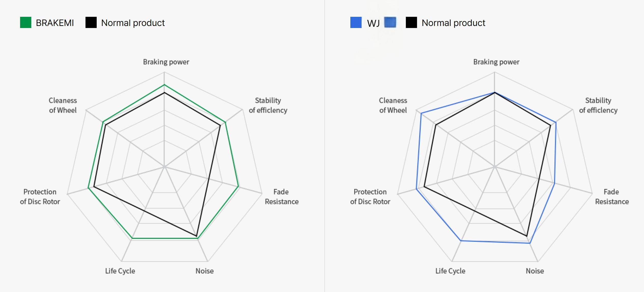
Task: Click Normal product text in BRAKEMI legend
Action: [133, 23]
